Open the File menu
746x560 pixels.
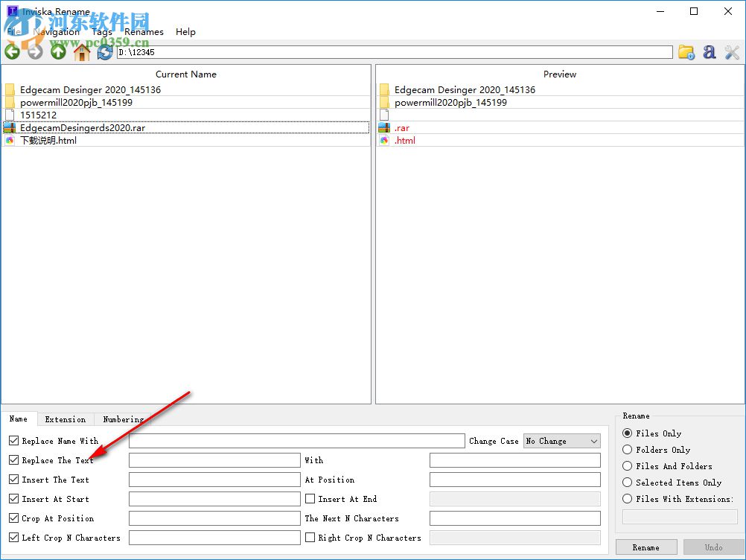(14, 32)
